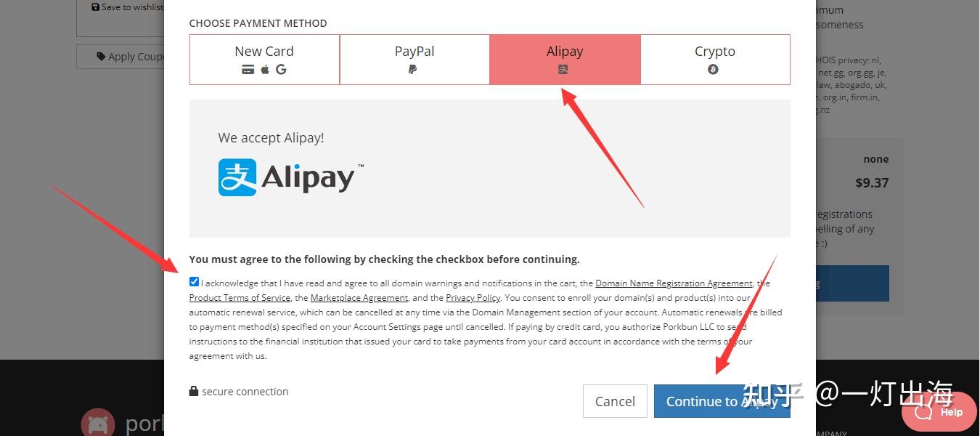This screenshot has height=436, width=980.
Task: Open the Privacy Policy link
Action: pos(473,298)
